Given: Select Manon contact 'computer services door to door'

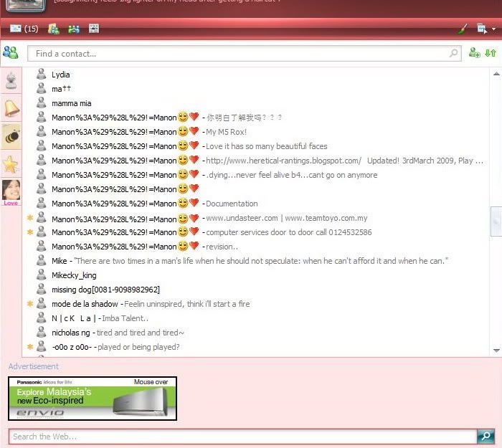Looking at the screenshot, I should point(212,232).
